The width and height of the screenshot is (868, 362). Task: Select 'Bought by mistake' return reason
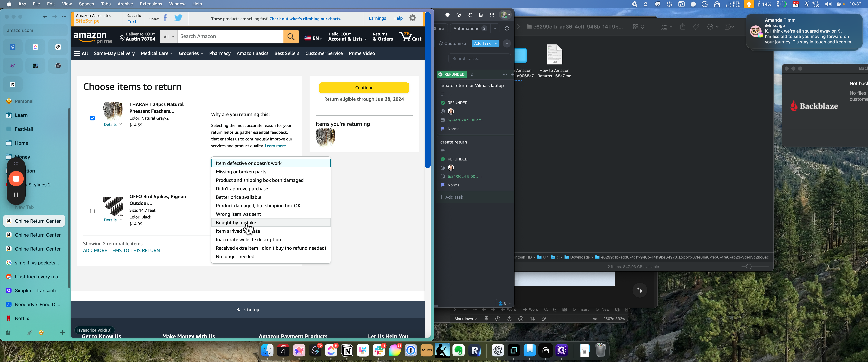[x=236, y=222]
